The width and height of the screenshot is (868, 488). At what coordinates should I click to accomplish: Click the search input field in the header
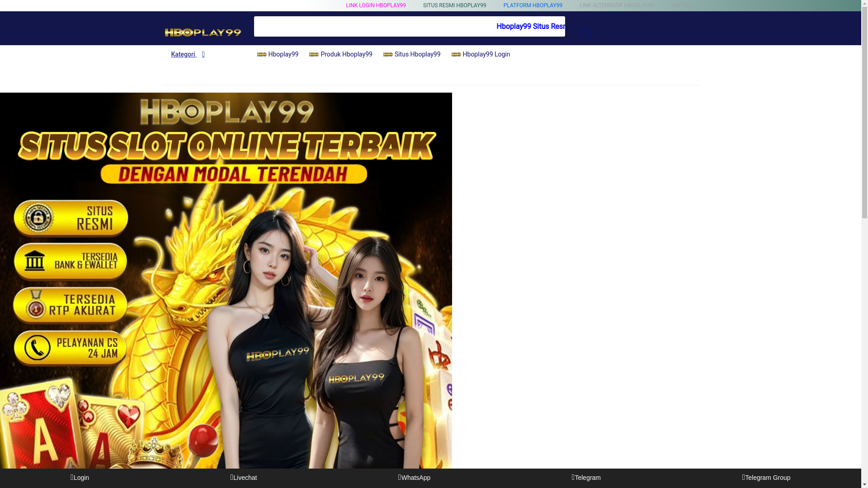click(x=409, y=26)
